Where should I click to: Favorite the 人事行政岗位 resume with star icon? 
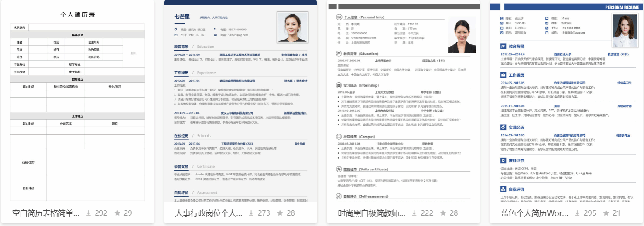280,213
